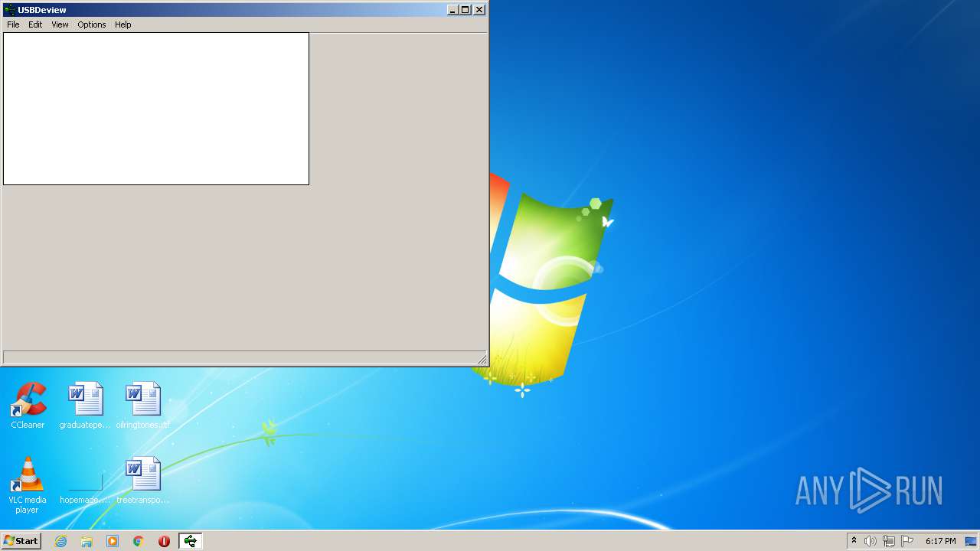
Task: Open the volume speaker tray icon
Action: (871, 541)
